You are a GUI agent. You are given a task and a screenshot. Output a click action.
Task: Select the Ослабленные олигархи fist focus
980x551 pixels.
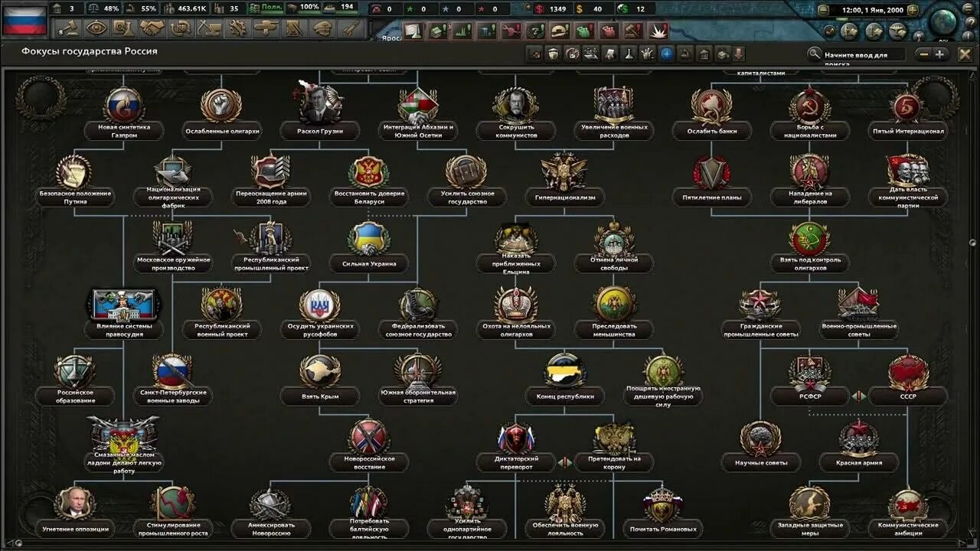click(x=222, y=106)
